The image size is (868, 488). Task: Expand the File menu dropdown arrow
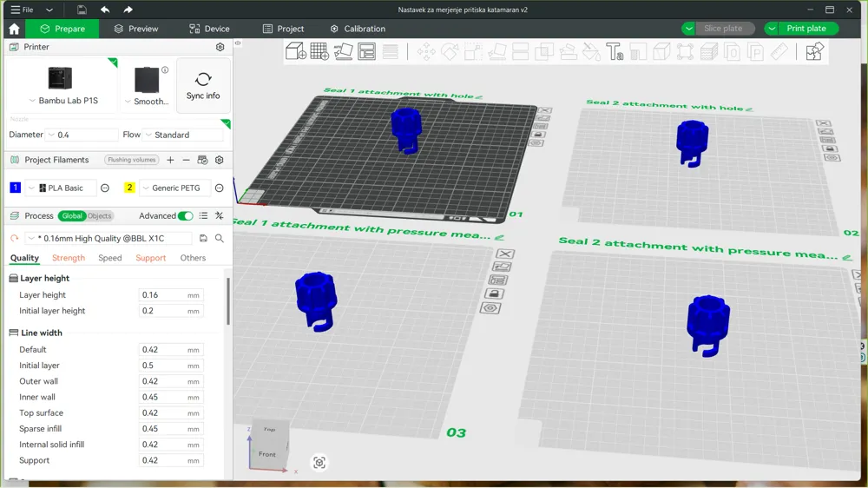[x=49, y=10]
